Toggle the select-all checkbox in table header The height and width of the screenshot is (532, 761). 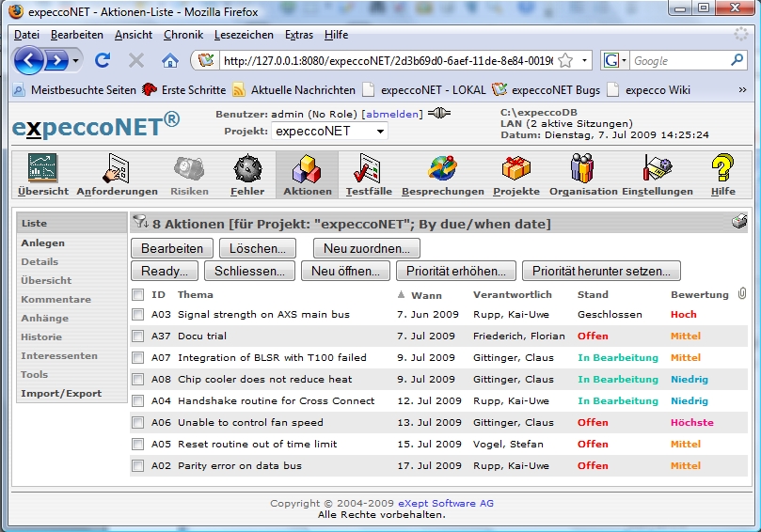[138, 294]
